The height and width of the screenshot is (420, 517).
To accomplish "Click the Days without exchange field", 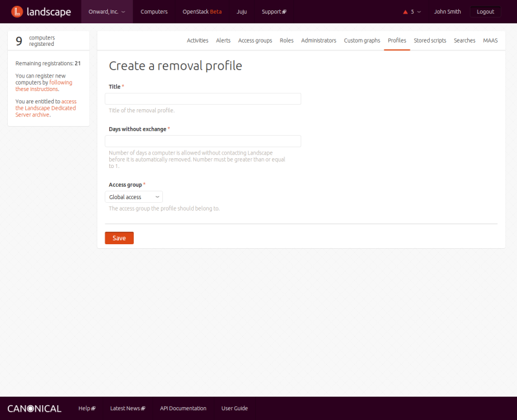I will click(203, 141).
